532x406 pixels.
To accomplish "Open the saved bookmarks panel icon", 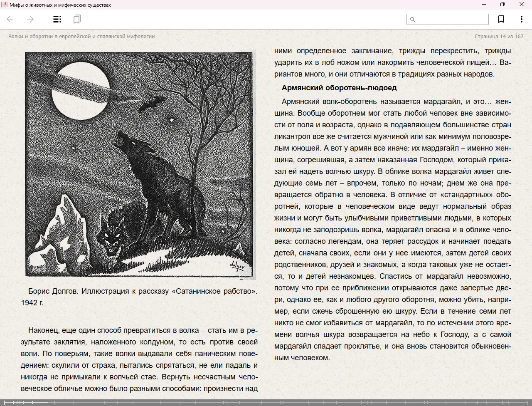I will tap(77, 19).
